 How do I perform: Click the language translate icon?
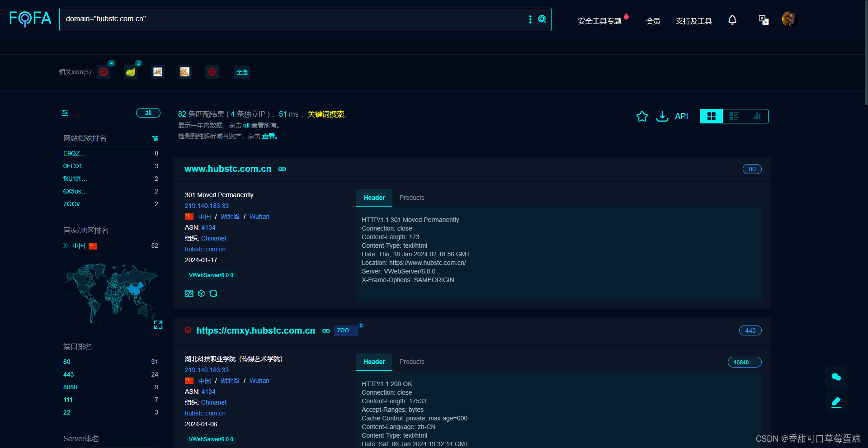(764, 20)
